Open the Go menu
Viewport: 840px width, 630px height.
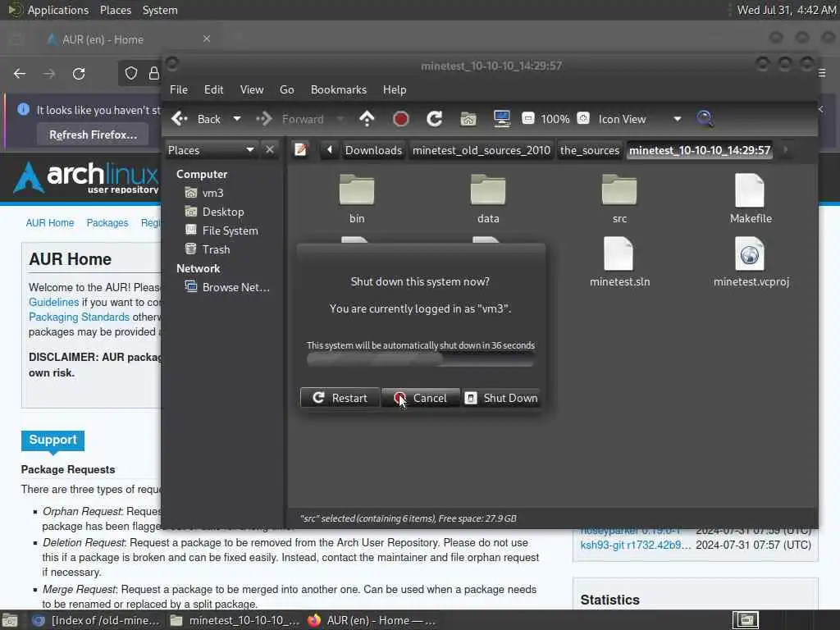pyautogui.click(x=286, y=89)
